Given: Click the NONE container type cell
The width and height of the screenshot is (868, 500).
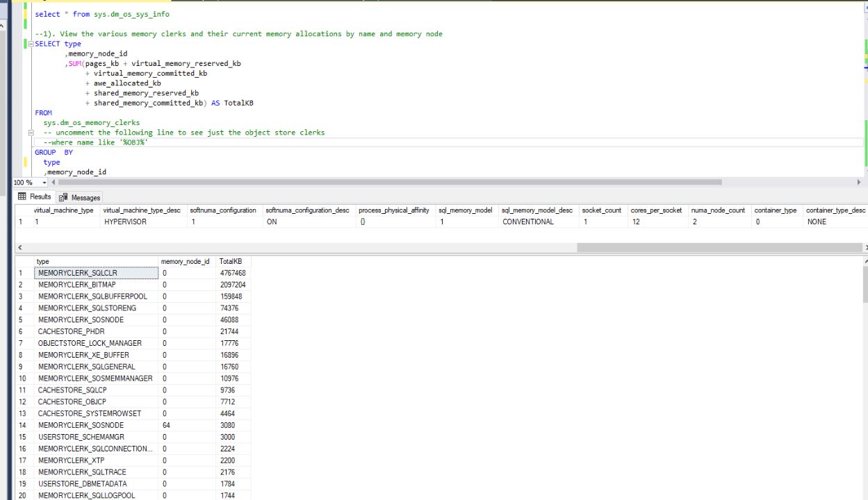Looking at the screenshot, I should click(x=836, y=222).
